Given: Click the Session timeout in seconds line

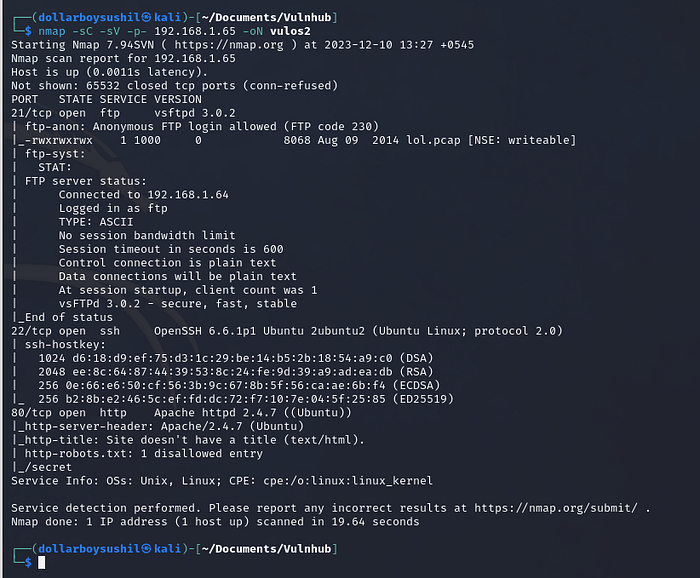Looking at the screenshot, I should [x=170, y=249].
